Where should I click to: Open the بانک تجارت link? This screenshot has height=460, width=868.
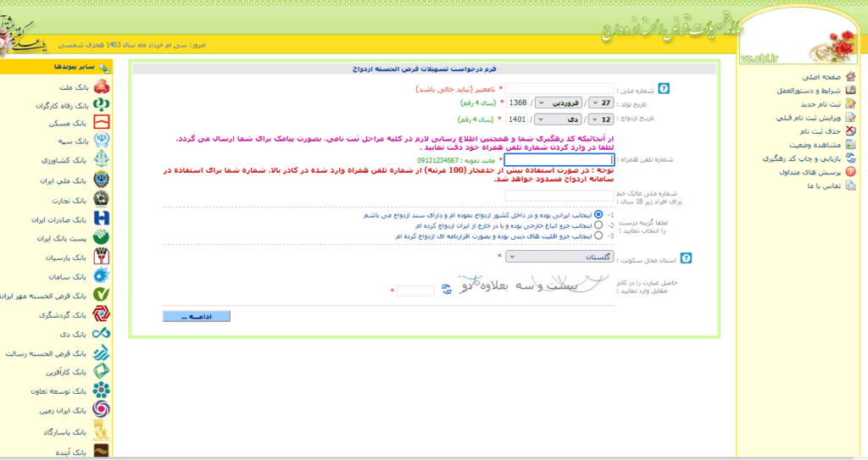[70, 200]
